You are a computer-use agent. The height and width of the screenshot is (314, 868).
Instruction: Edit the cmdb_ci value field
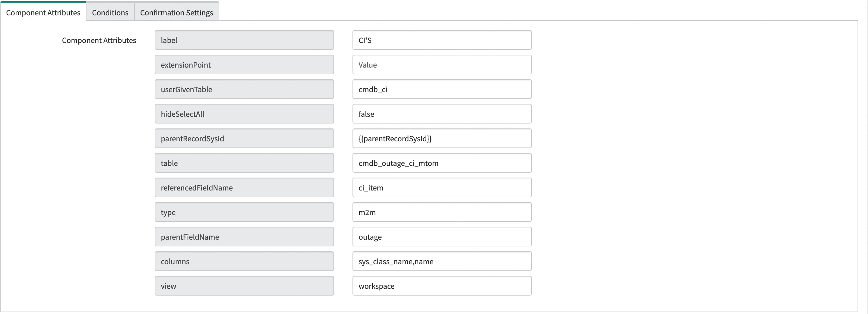pyautogui.click(x=442, y=89)
